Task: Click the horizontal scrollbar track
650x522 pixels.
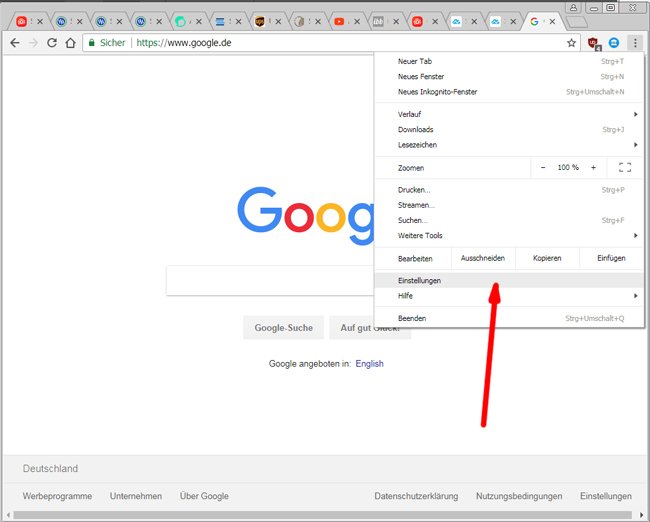Action: coord(325,515)
